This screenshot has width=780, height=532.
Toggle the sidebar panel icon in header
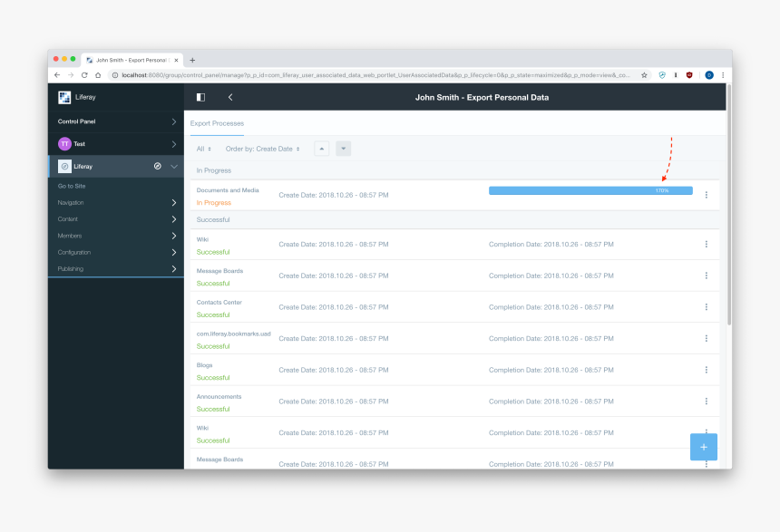tap(200, 97)
